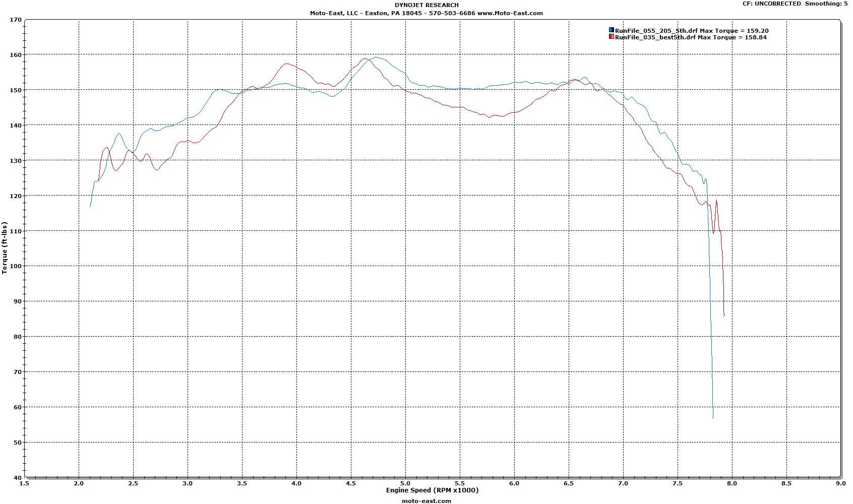The image size is (853, 504).
Task: Click the 4.5 RPM axis value
Action: pyautogui.click(x=351, y=483)
